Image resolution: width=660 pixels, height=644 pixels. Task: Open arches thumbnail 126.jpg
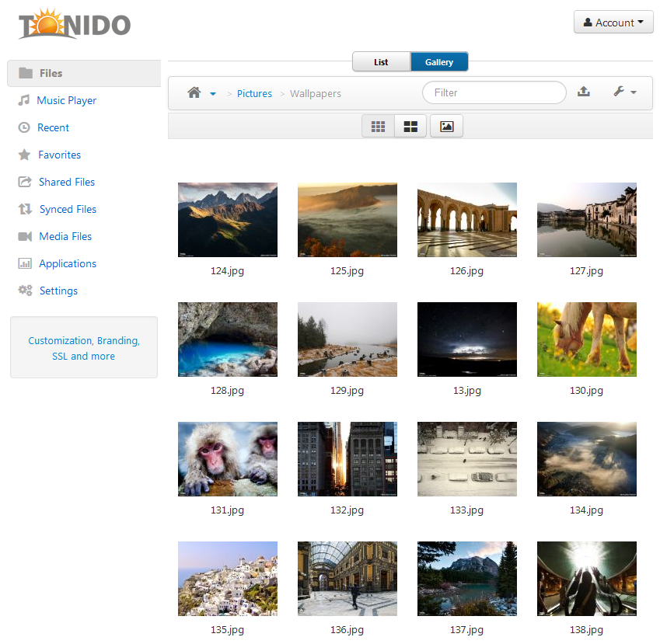(x=467, y=220)
